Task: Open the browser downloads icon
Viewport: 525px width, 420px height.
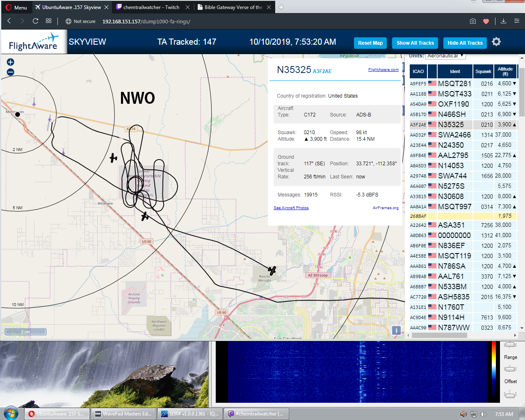Action: [x=503, y=21]
